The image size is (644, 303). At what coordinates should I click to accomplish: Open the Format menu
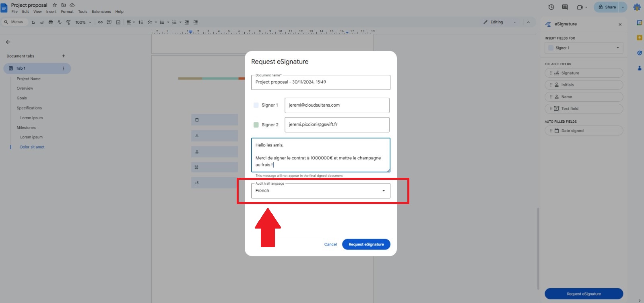pos(67,12)
